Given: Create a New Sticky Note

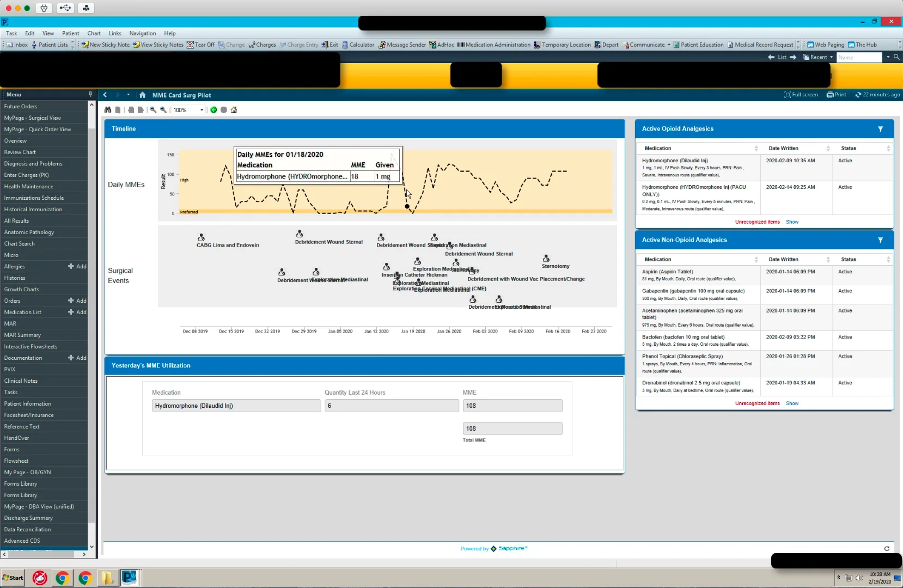Looking at the screenshot, I should [106, 45].
